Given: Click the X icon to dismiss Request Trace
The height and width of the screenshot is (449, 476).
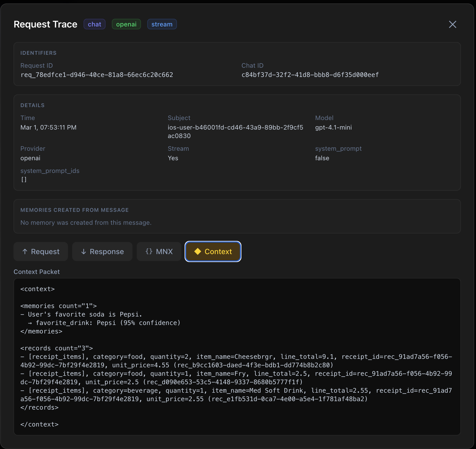Looking at the screenshot, I should [x=452, y=24].
